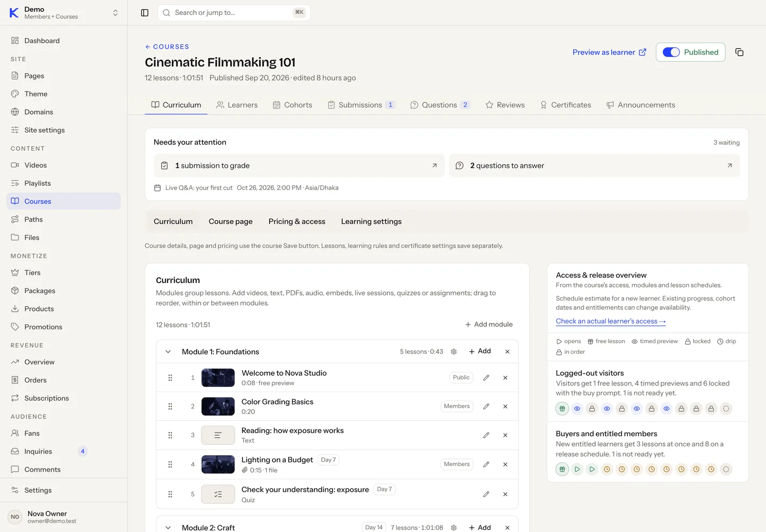Viewport: 766px width, 532px height.
Task: Grab drag handle for Lighting on a Budget
Action: (170, 464)
